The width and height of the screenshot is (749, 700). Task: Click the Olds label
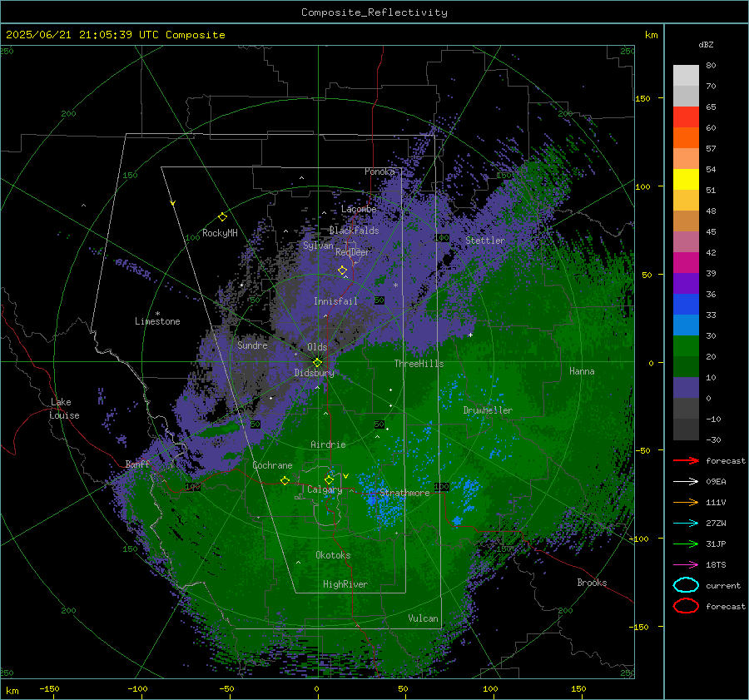tap(317, 347)
